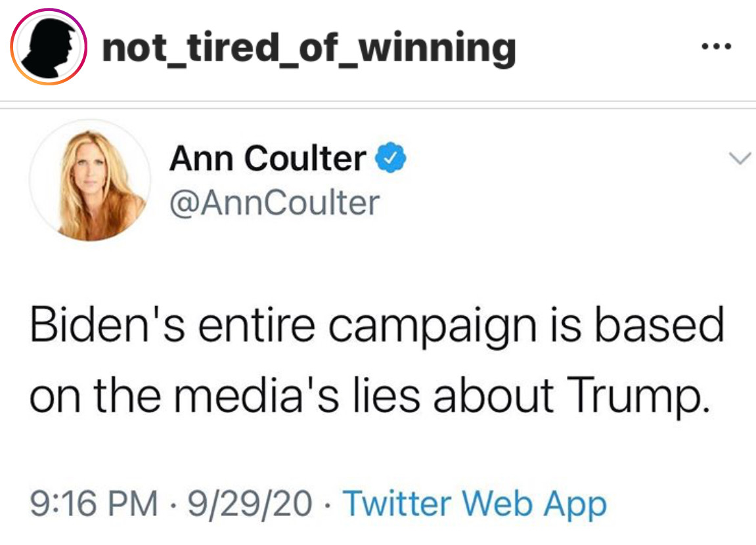
Task: Click the 9:16 PM timestamp
Action: pos(94,504)
